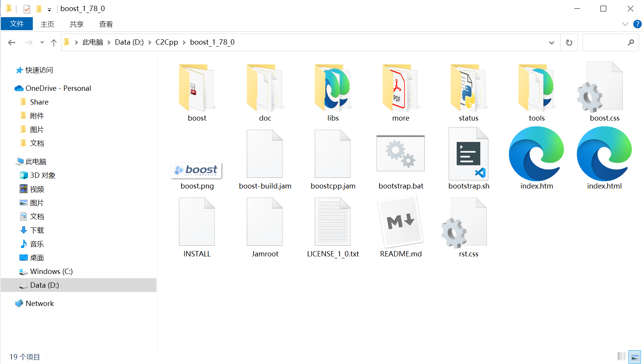Go up one folder level

point(54,42)
